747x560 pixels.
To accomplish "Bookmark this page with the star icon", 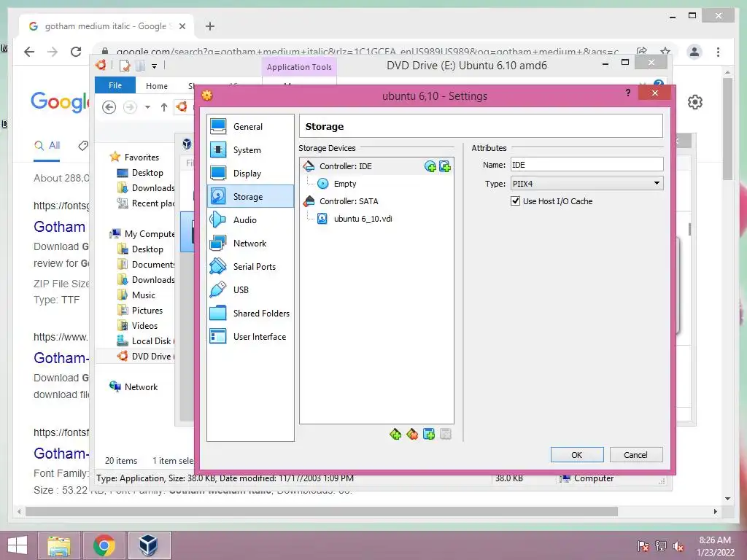I will (665, 52).
